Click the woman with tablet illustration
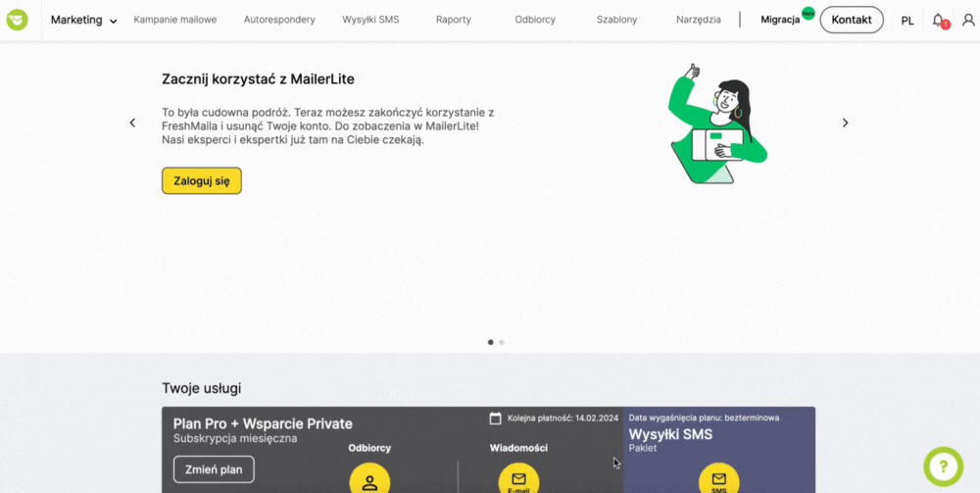This screenshot has height=493, width=980. click(717, 123)
